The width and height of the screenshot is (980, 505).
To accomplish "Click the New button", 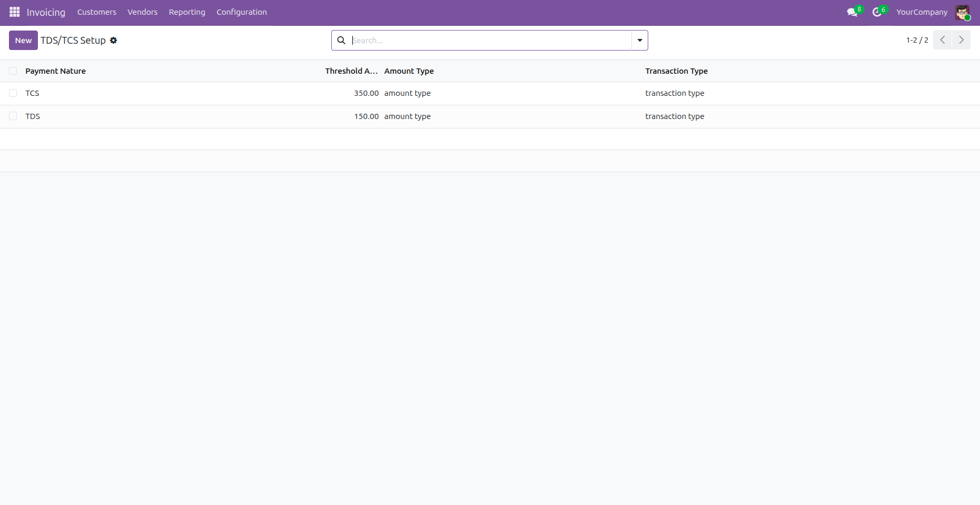I will 23,41.
